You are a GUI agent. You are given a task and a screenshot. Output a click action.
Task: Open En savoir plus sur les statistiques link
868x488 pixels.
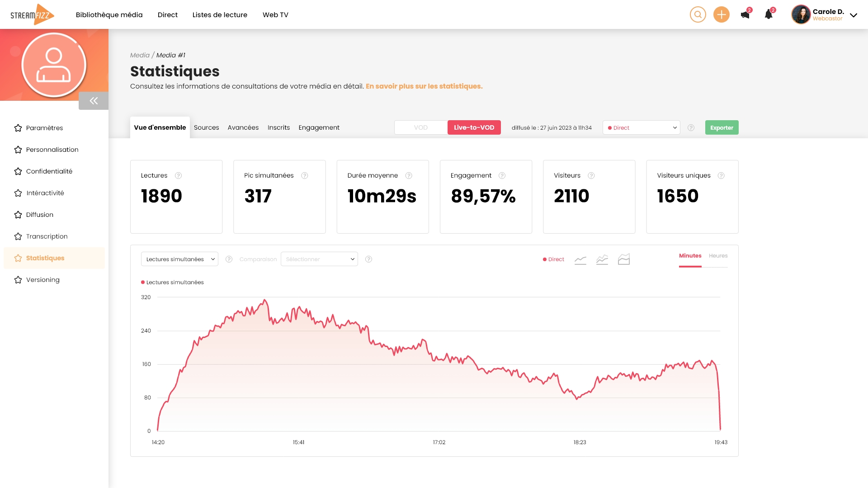pyautogui.click(x=424, y=86)
